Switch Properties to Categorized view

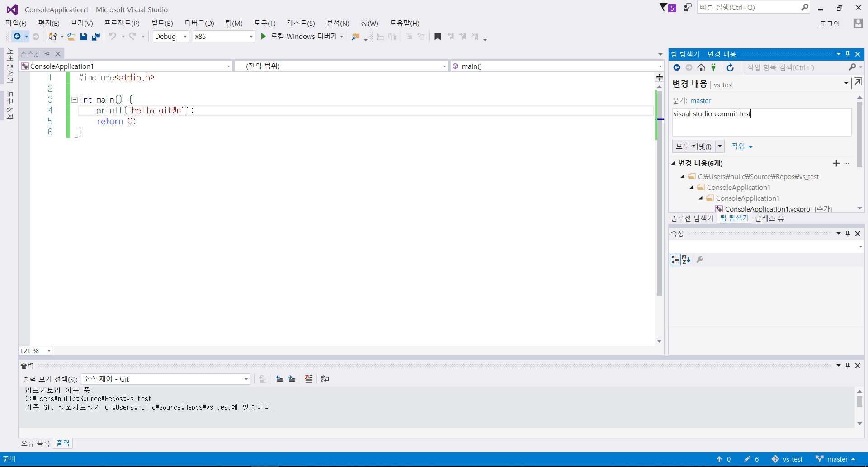click(675, 259)
